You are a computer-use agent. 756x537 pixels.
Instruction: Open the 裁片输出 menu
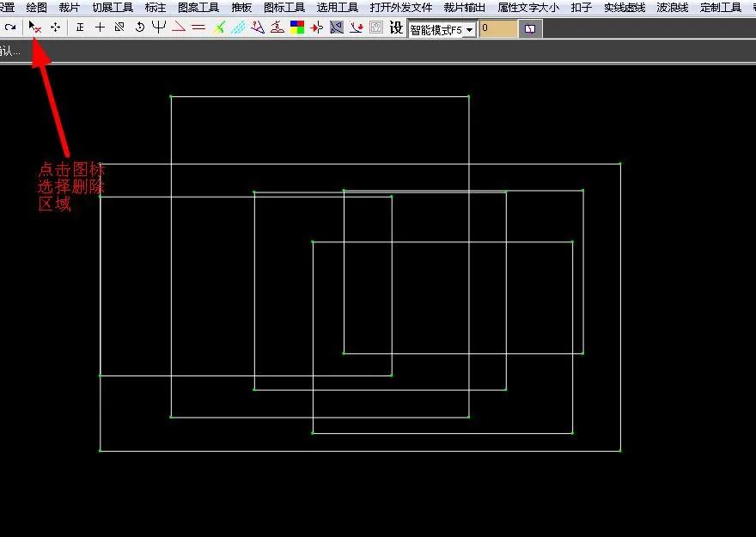pyautogui.click(x=465, y=7)
